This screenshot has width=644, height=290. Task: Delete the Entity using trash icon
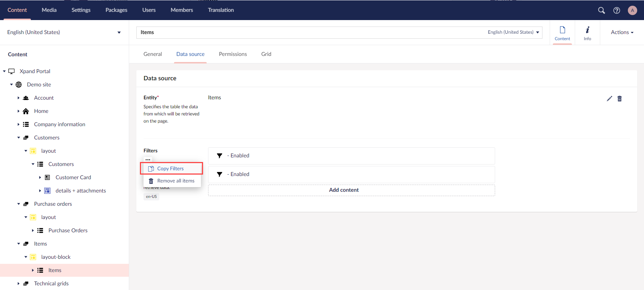click(620, 99)
